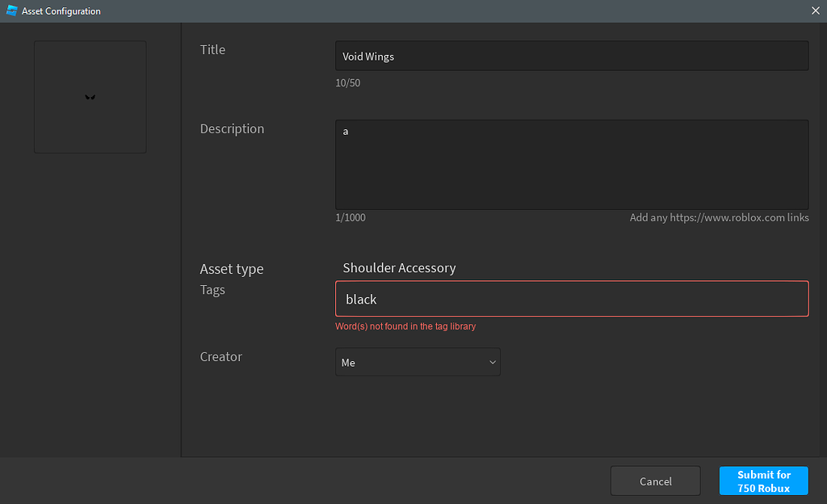The image size is (827, 504).
Task: Click the "Shoulder Accessory" asset type text
Action: pyautogui.click(x=399, y=267)
